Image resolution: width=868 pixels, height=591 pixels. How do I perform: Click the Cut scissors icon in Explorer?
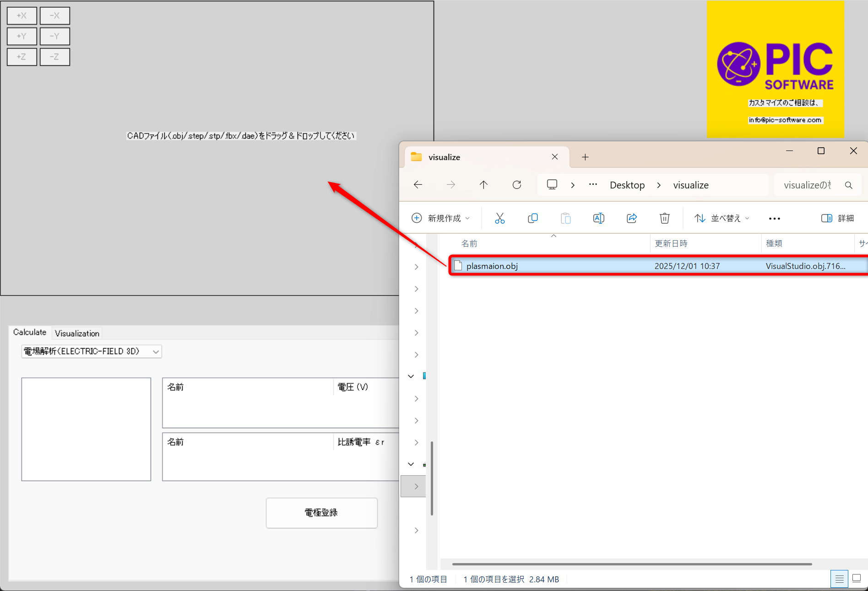point(499,219)
